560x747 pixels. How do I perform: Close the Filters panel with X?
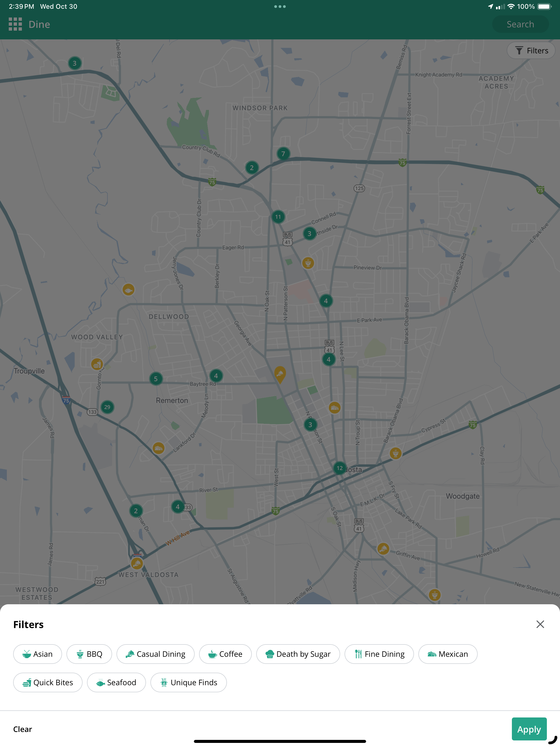point(540,624)
